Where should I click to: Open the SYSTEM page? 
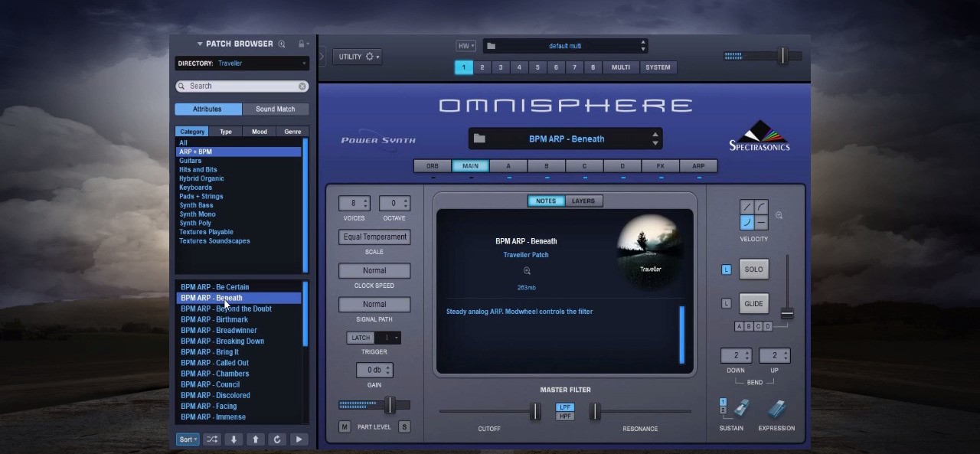(x=658, y=67)
